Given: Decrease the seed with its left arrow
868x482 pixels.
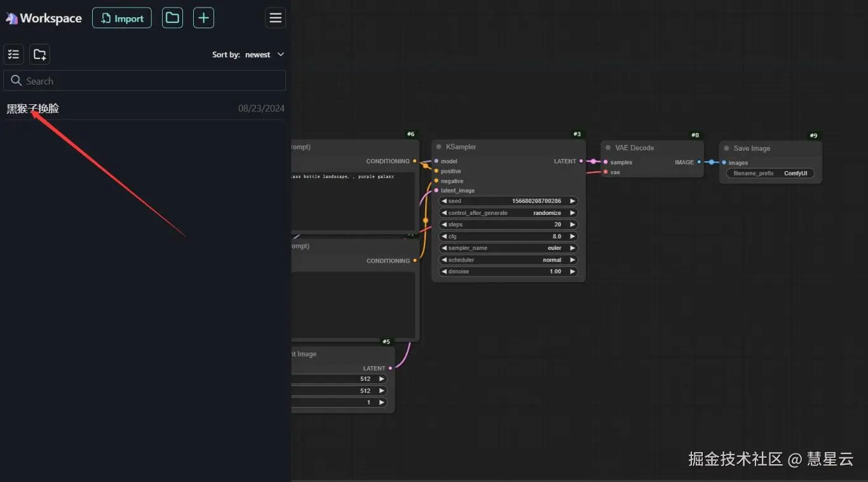Looking at the screenshot, I should tap(444, 201).
